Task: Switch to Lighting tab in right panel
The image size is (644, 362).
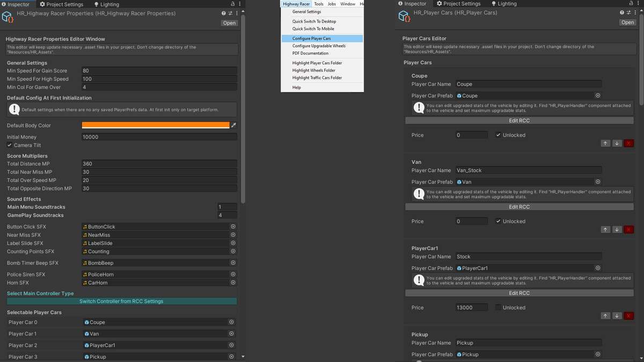Action: click(x=503, y=4)
